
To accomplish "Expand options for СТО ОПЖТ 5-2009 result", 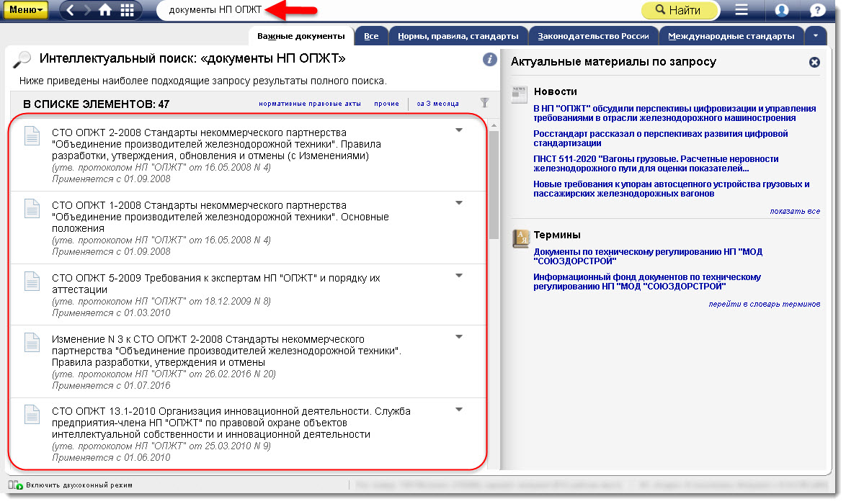I will click(x=458, y=276).
